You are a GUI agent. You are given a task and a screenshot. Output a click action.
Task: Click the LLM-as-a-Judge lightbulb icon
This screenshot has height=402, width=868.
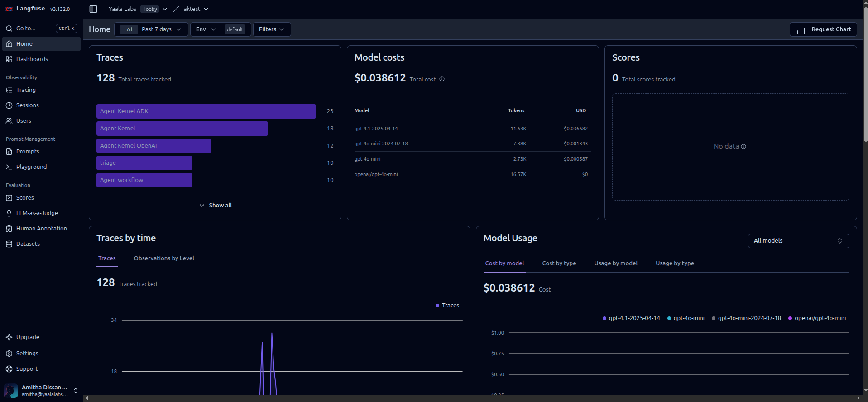pyautogui.click(x=9, y=213)
